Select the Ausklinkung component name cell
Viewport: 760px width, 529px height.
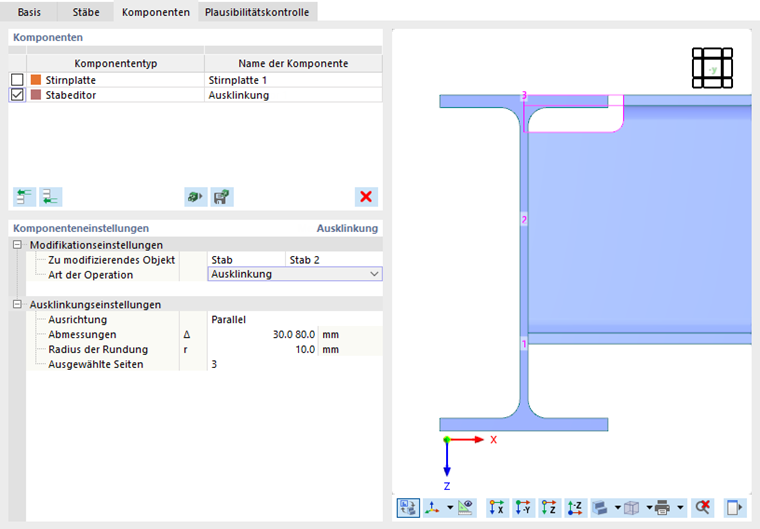tap(293, 95)
